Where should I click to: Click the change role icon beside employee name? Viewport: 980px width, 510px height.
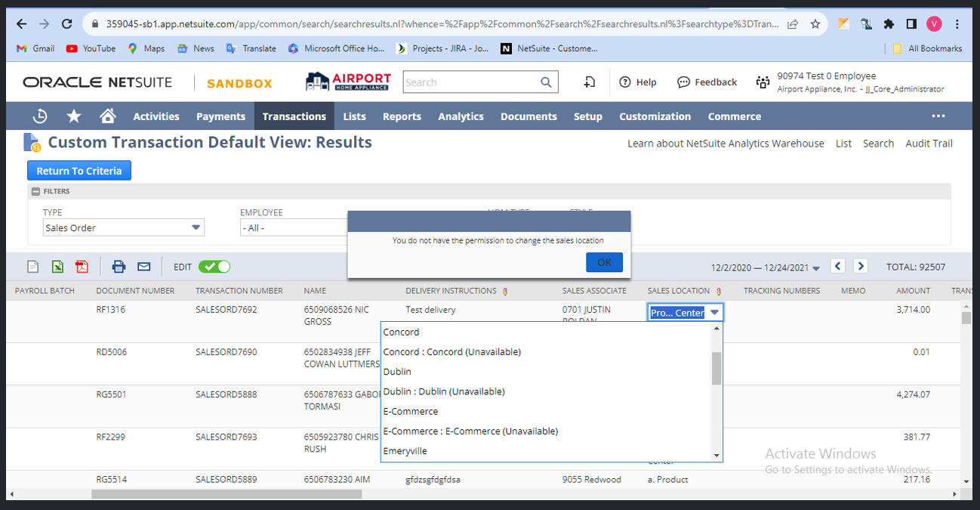point(763,82)
